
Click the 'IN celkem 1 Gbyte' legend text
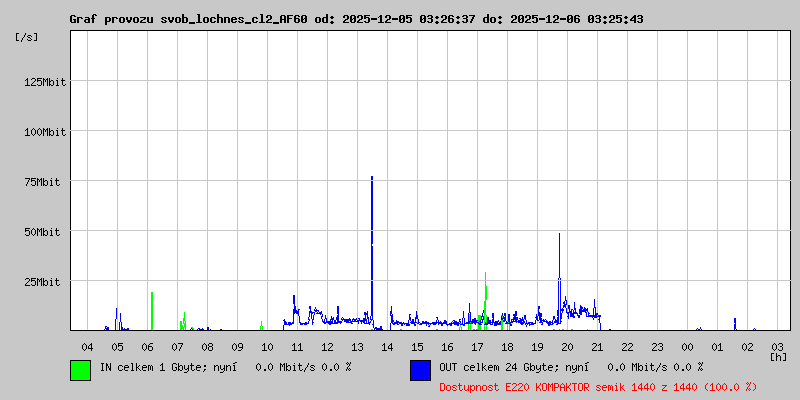tap(151, 367)
